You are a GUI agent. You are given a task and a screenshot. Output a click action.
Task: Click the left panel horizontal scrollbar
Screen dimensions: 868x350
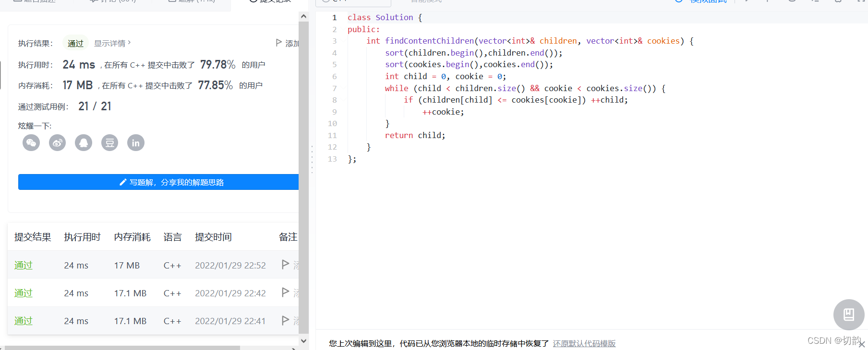click(x=122, y=348)
